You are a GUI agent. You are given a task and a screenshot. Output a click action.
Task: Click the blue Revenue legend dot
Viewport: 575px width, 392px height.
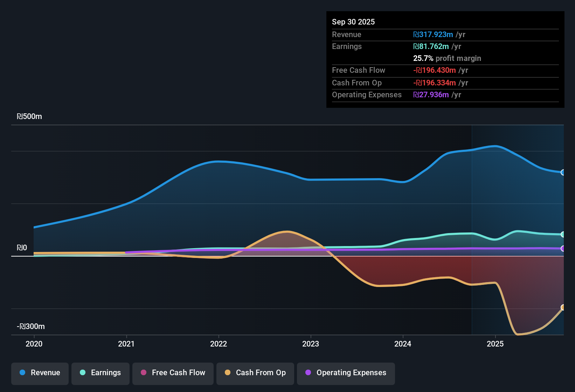click(x=22, y=373)
